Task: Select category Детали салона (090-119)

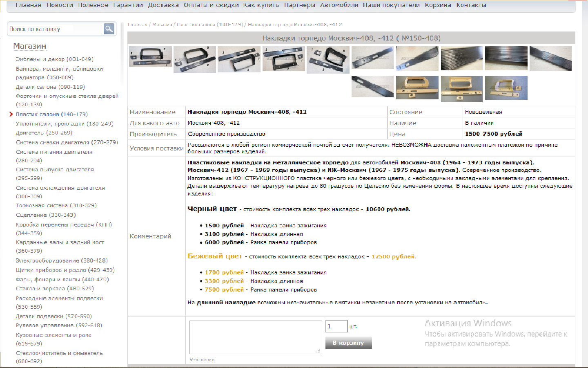Action: (x=50, y=87)
